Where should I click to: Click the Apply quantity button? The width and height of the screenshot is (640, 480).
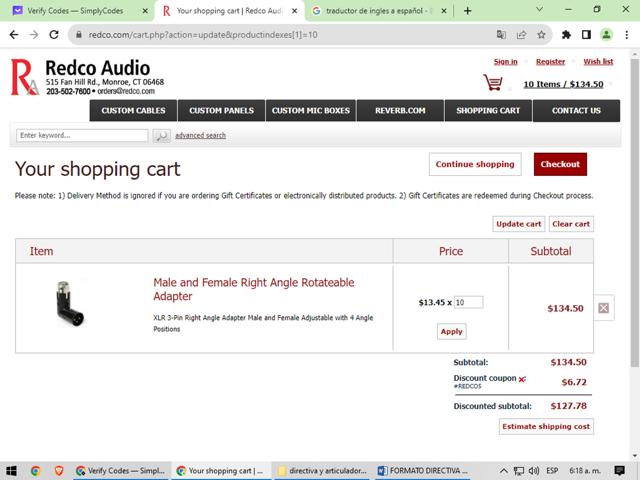point(451,331)
